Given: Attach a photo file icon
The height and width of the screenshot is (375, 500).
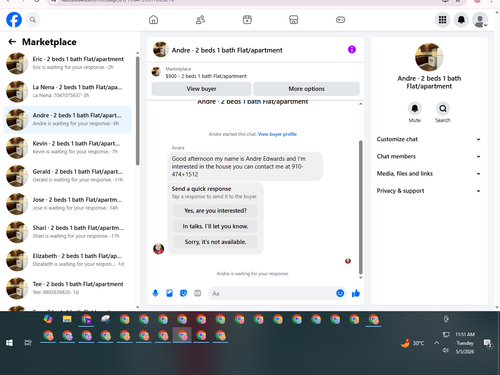Looking at the screenshot, I should pos(169,293).
